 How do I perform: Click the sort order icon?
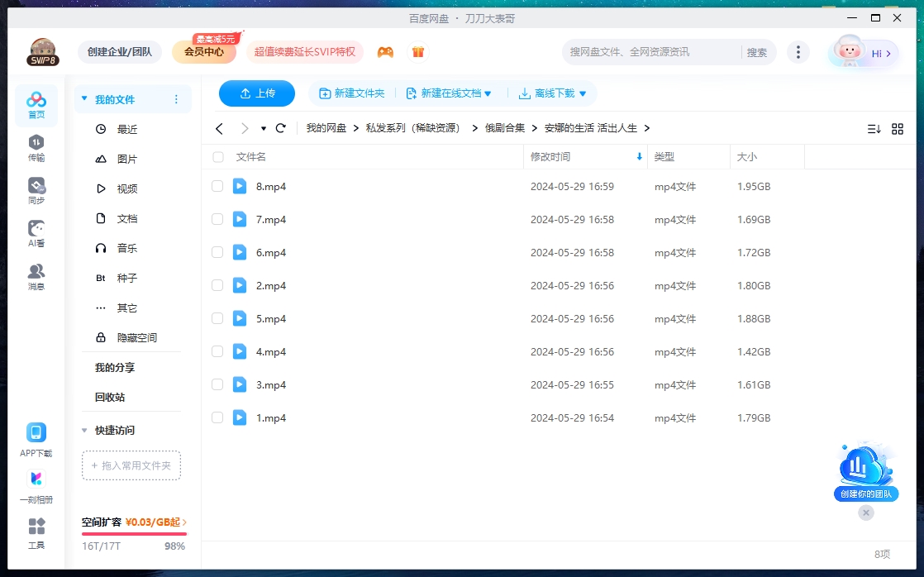[874, 128]
